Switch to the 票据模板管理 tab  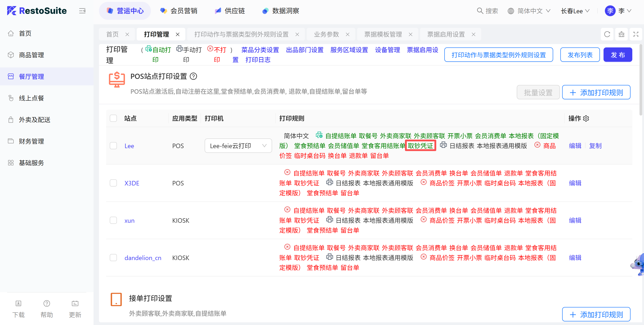click(383, 34)
